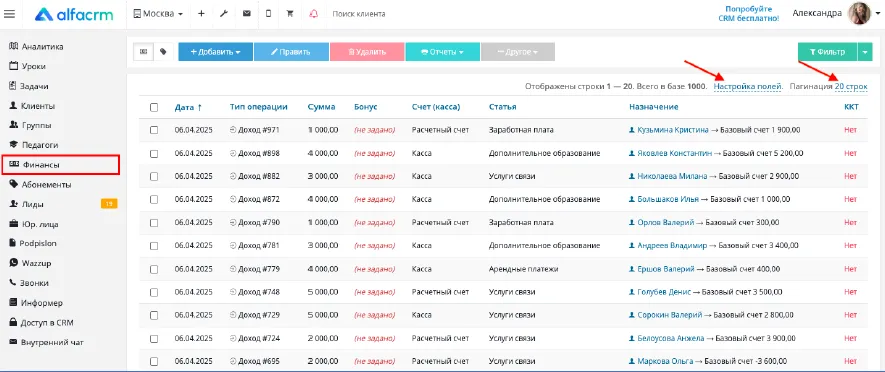Viewport: 885px width, 372px height.
Task: Tick the checkbox for Доход #748
Action: tap(154, 292)
